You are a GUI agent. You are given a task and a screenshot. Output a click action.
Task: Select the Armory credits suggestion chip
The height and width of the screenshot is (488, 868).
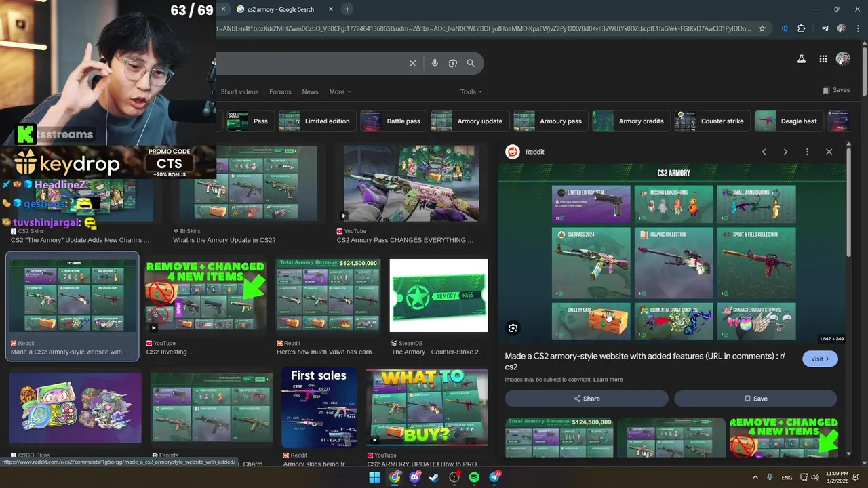pos(631,121)
